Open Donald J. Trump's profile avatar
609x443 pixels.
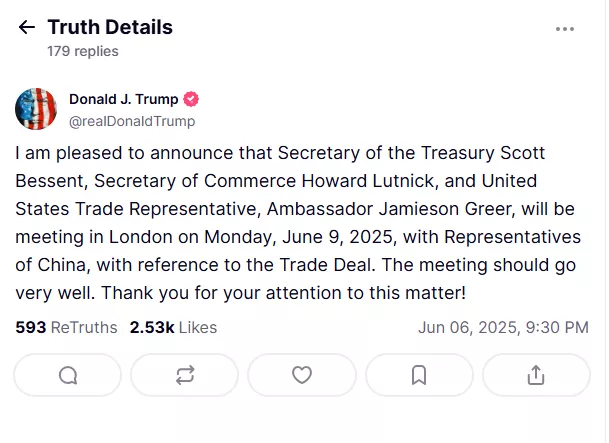[x=36, y=109]
